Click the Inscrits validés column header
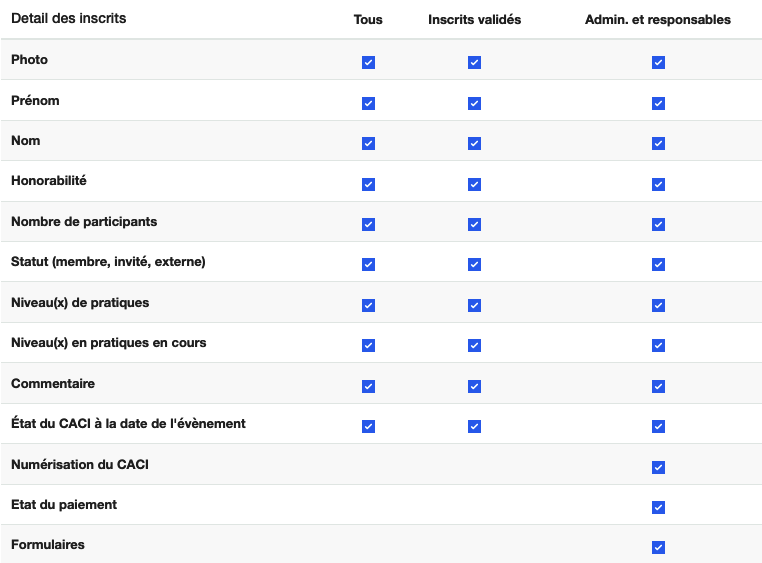The width and height of the screenshot is (762, 563). 474,20
